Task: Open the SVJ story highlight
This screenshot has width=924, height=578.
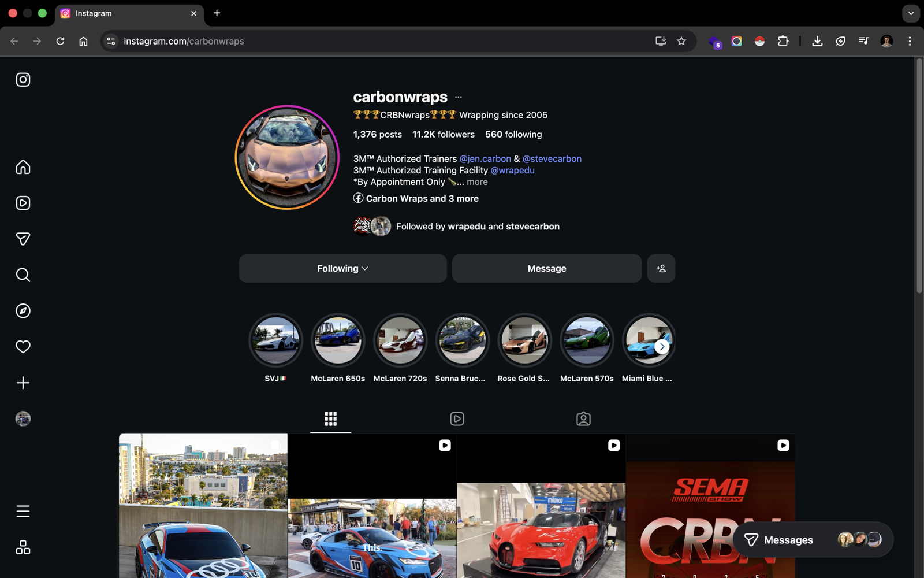Action: pyautogui.click(x=275, y=340)
